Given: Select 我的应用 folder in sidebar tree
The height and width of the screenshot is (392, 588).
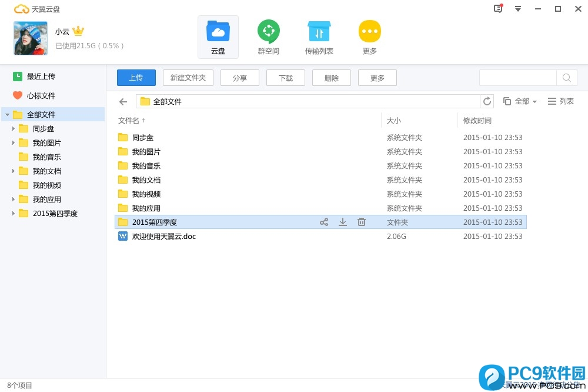Looking at the screenshot, I should tap(40, 200).
